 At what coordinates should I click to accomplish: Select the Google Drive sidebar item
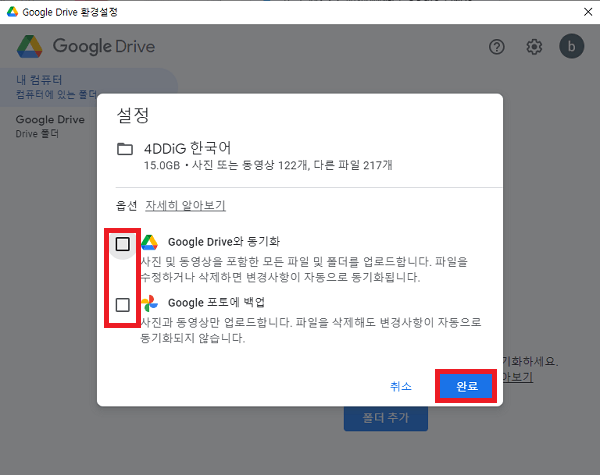click(50, 126)
